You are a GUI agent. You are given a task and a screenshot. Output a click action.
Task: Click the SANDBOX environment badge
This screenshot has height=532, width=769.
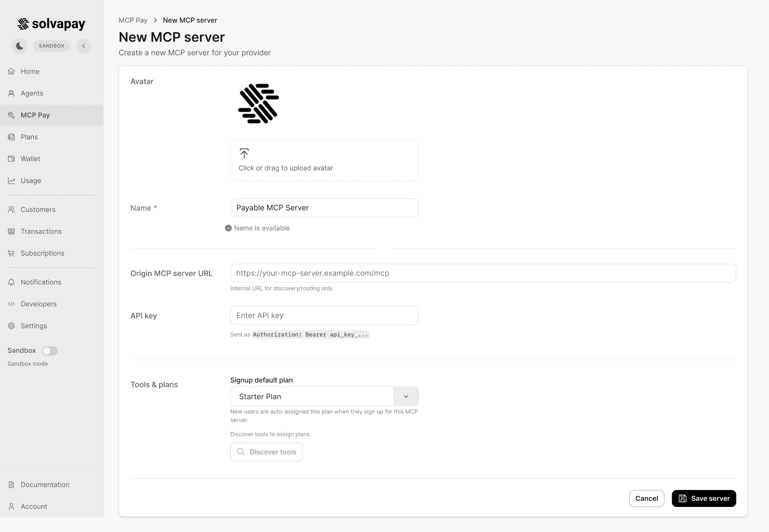click(x=51, y=46)
